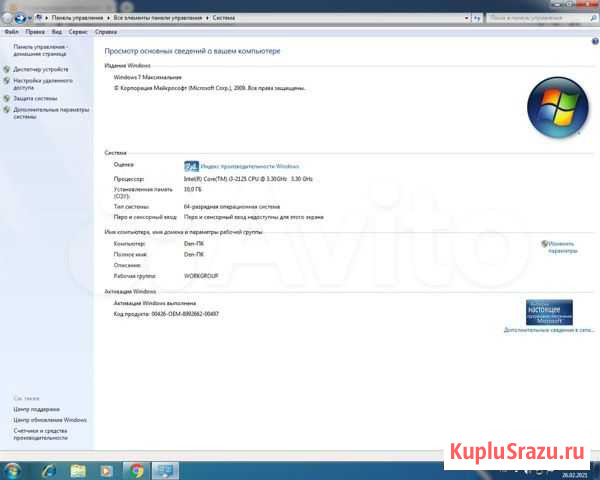Click the Windows Experience Index score badge

click(191, 166)
